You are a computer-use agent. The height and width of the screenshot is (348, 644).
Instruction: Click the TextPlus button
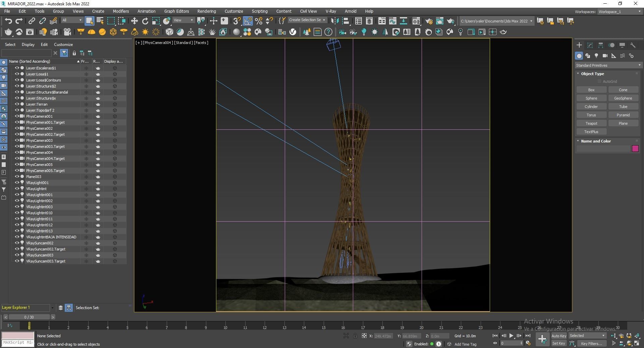click(591, 132)
